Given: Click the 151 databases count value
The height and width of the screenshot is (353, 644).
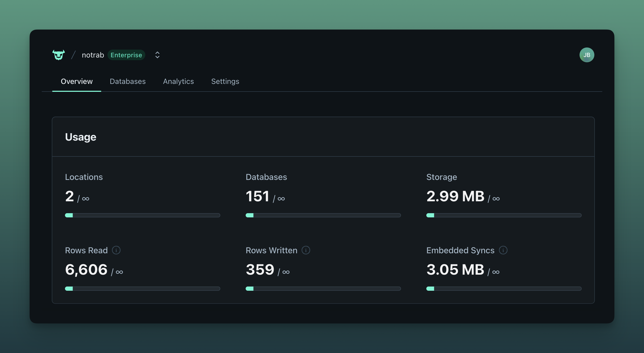Looking at the screenshot, I should coord(257,196).
